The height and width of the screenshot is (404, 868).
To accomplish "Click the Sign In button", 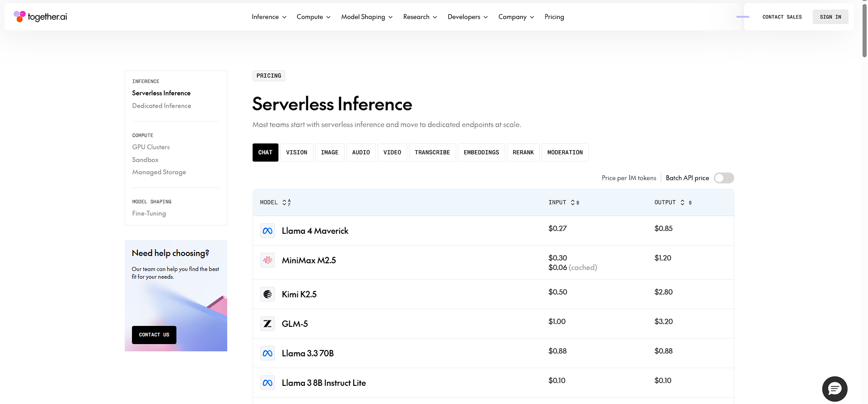I will pos(830,17).
